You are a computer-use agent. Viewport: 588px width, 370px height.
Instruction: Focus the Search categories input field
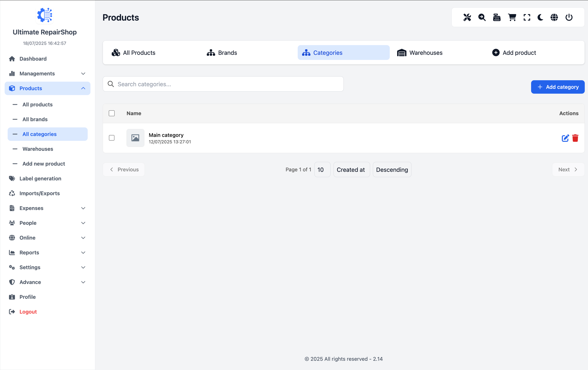pyautogui.click(x=223, y=84)
